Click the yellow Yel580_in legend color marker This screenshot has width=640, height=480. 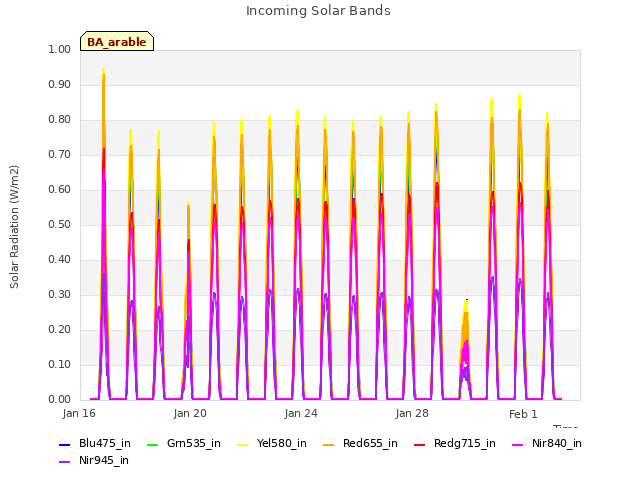tap(242, 444)
